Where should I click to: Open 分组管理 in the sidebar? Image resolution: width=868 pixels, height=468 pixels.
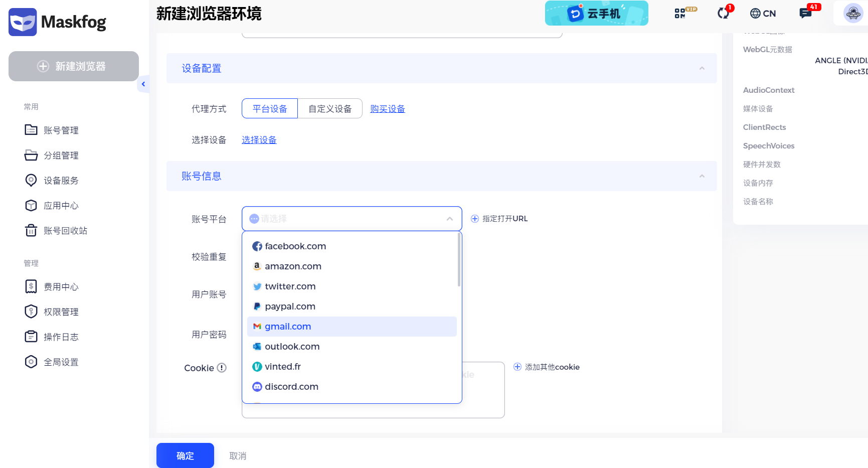(52, 155)
